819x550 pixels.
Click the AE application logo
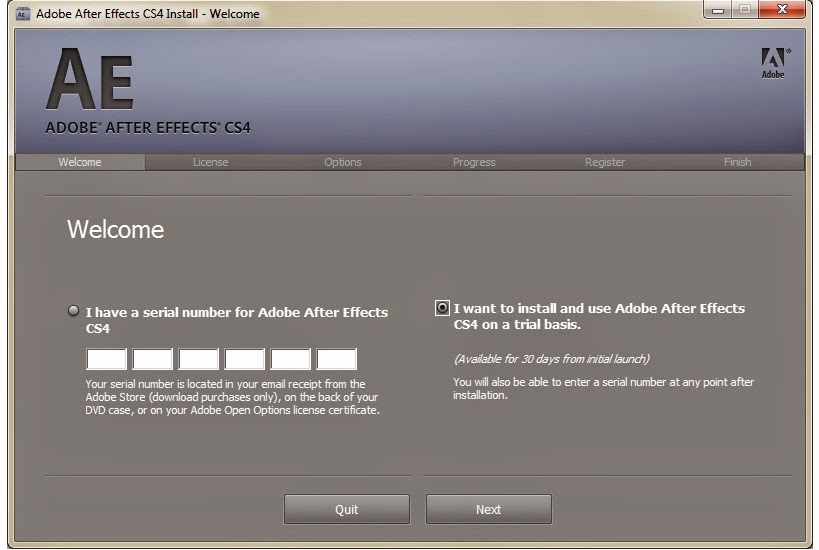[90, 79]
